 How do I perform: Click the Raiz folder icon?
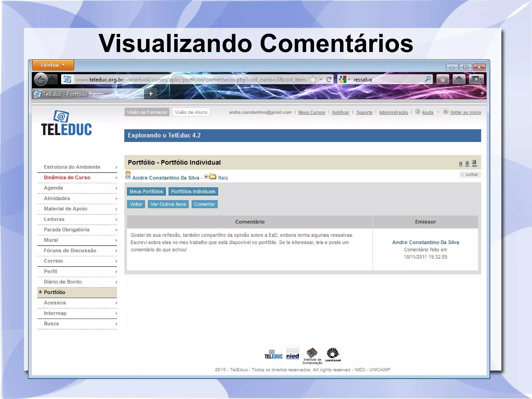213,177
